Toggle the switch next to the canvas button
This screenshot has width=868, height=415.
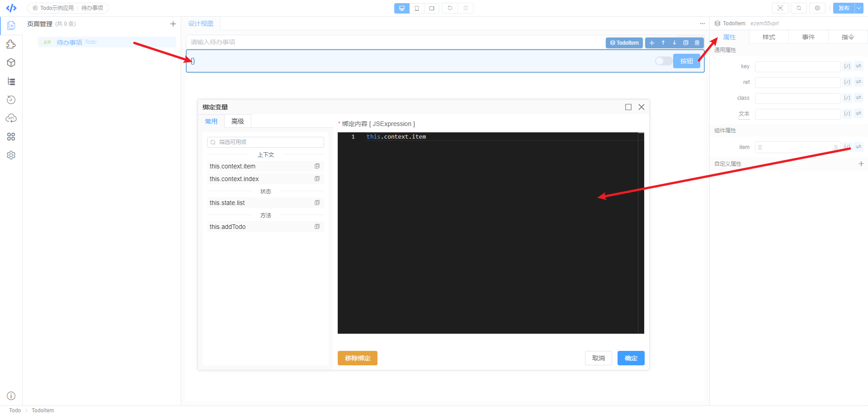pyautogui.click(x=663, y=61)
